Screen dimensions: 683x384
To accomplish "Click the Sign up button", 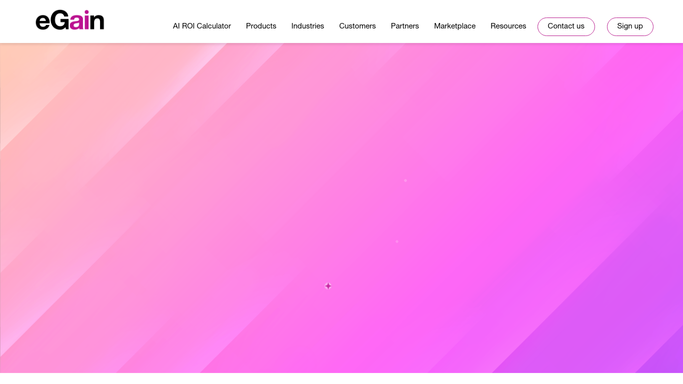I will pyautogui.click(x=630, y=27).
